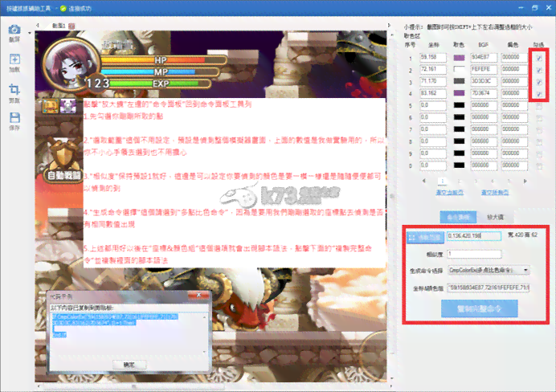This screenshot has height=392, width=556.
Task: Click the color value field 3D3D3C
Action: [x=484, y=81]
